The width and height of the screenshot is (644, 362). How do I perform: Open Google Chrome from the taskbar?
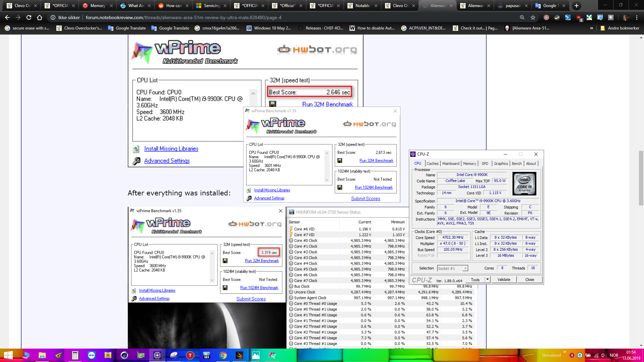point(223,355)
